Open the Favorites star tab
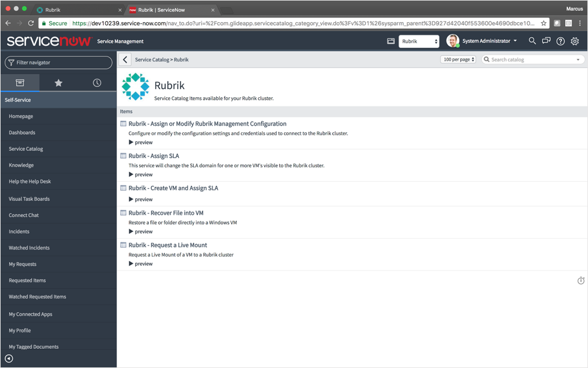 [x=58, y=83]
